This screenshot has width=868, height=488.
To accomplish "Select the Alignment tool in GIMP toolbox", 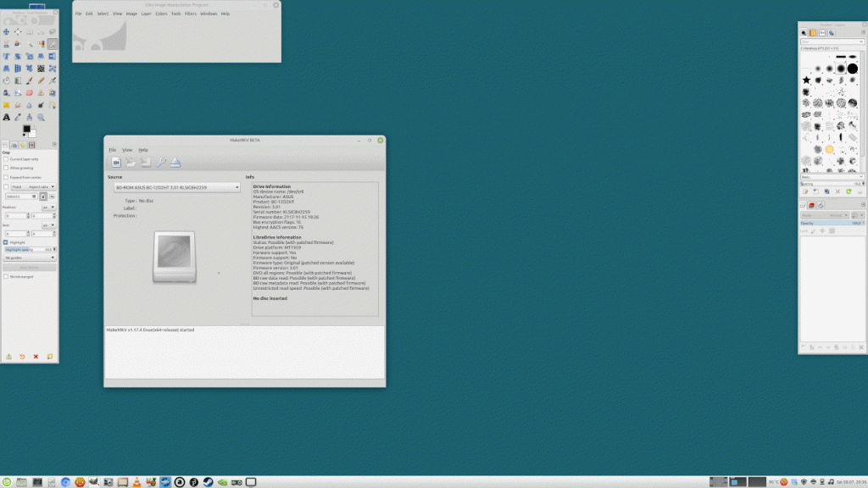I will point(18,32).
